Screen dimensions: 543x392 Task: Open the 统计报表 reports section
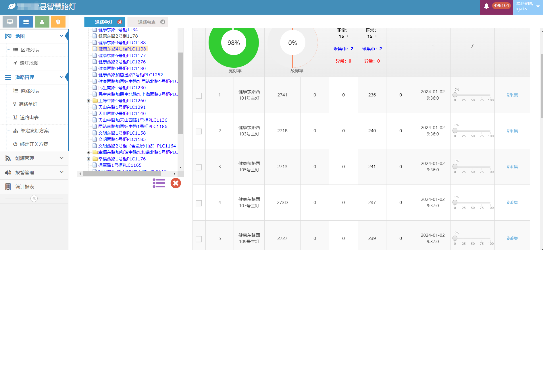[x=25, y=187]
